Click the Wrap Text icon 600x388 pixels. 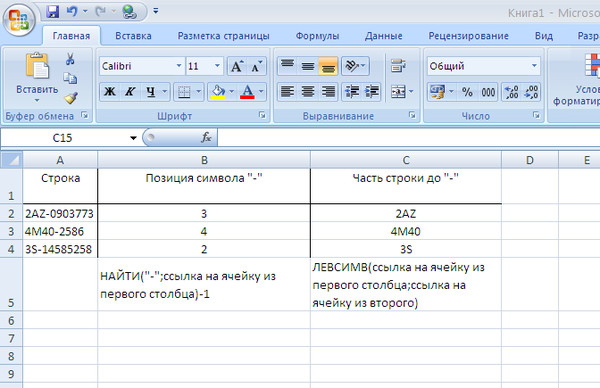pos(398,66)
